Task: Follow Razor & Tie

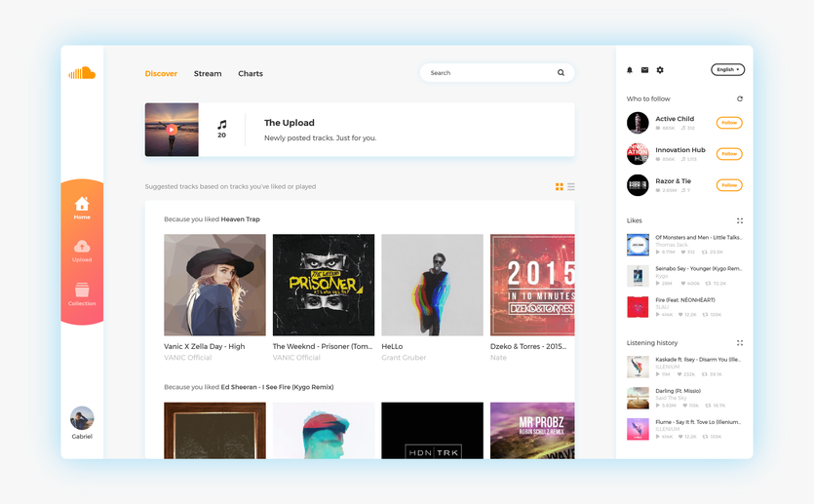Action: [x=729, y=185]
